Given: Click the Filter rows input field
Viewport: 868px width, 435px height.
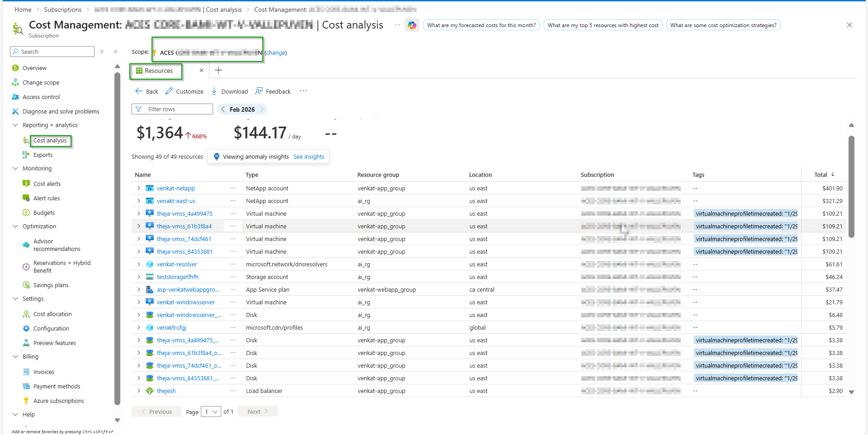Looking at the screenshot, I should (x=172, y=109).
